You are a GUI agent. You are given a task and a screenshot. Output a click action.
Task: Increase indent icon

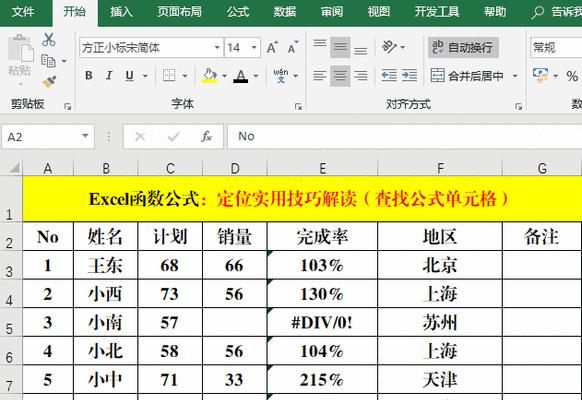409,76
